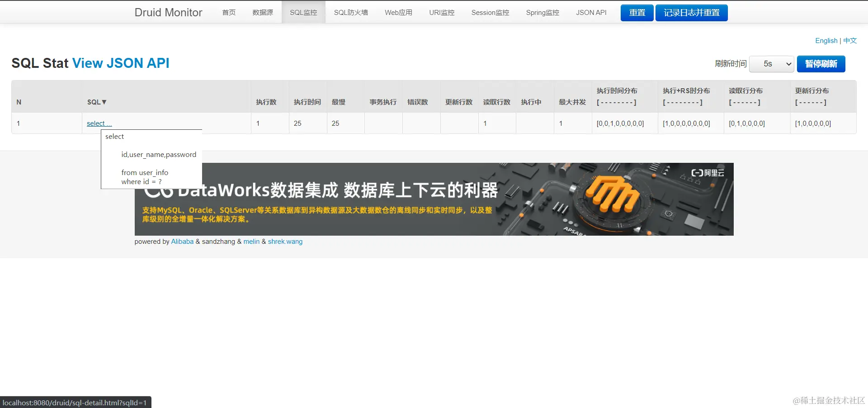Open the 首页 tab
This screenshot has height=408, width=868.
click(x=229, y=12)
